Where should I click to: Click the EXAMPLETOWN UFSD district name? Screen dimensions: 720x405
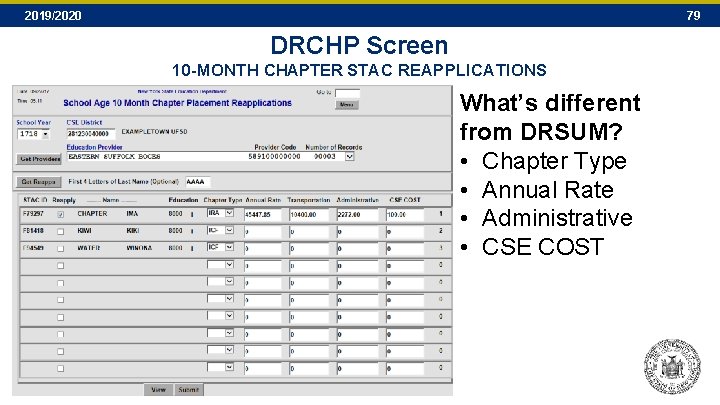click(x=154, y=132)
